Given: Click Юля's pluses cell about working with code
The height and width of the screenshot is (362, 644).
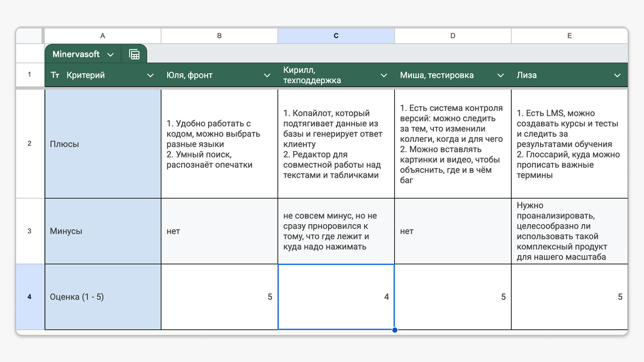Looking at the screenshot, I should [x=219, y=144].
